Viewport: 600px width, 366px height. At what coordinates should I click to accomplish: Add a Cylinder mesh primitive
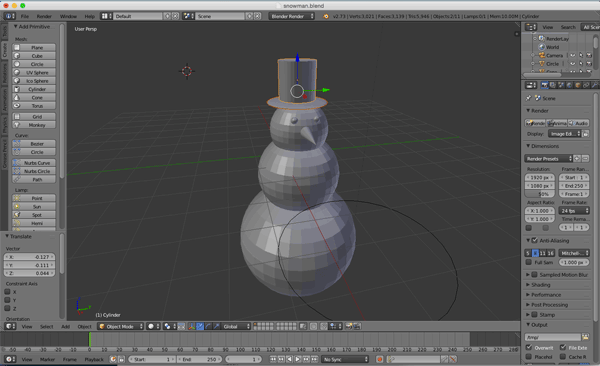(34, 89)
